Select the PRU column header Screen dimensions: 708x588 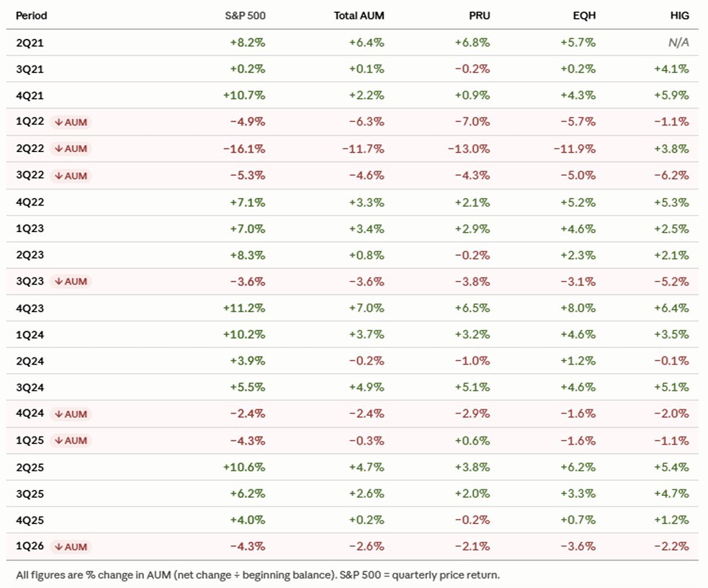[480, 16]
